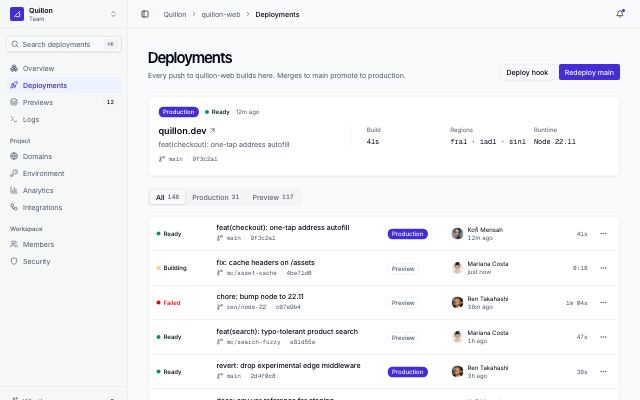Click Mariana Costa's avatar on cache headers row
Viewport: 640px width, 400px height.
click(457, 268)
